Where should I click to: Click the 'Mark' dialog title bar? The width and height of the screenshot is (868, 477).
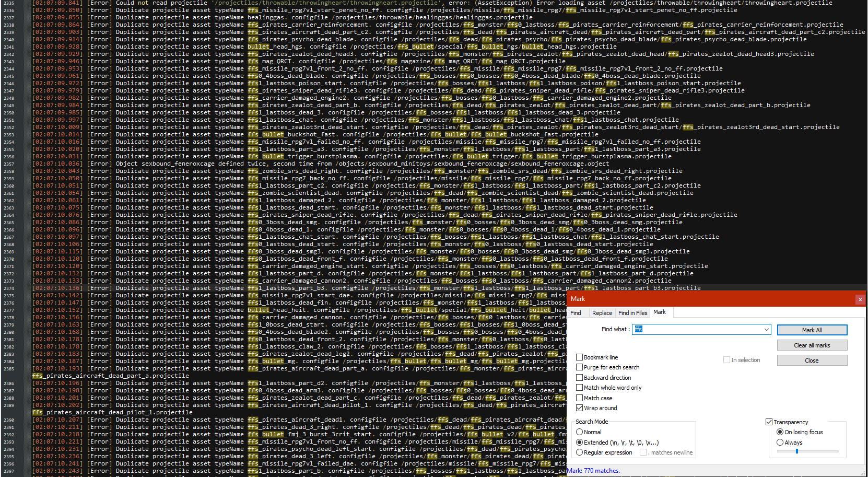tap(716, 299)
